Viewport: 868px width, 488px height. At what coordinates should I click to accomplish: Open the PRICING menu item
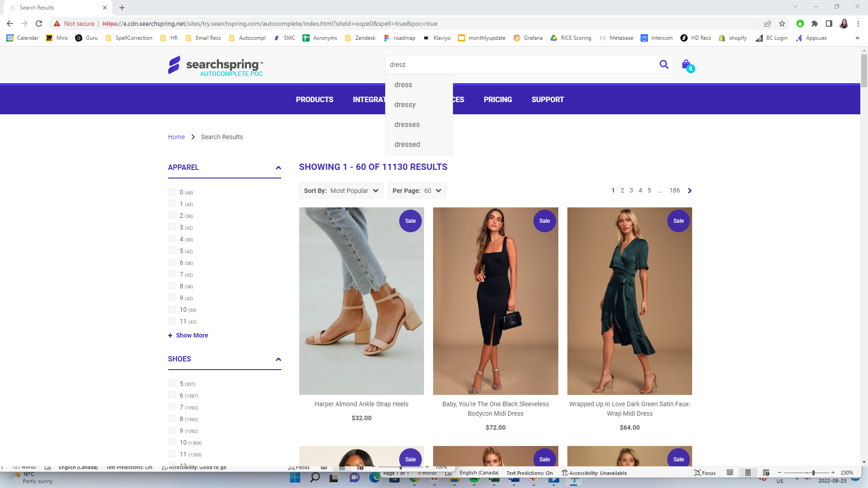(498, 99)
